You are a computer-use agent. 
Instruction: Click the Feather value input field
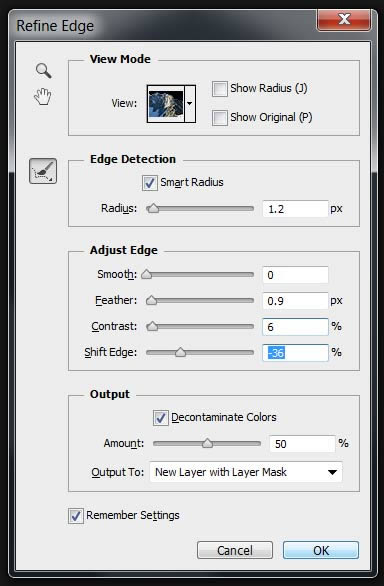coord(295,301)
